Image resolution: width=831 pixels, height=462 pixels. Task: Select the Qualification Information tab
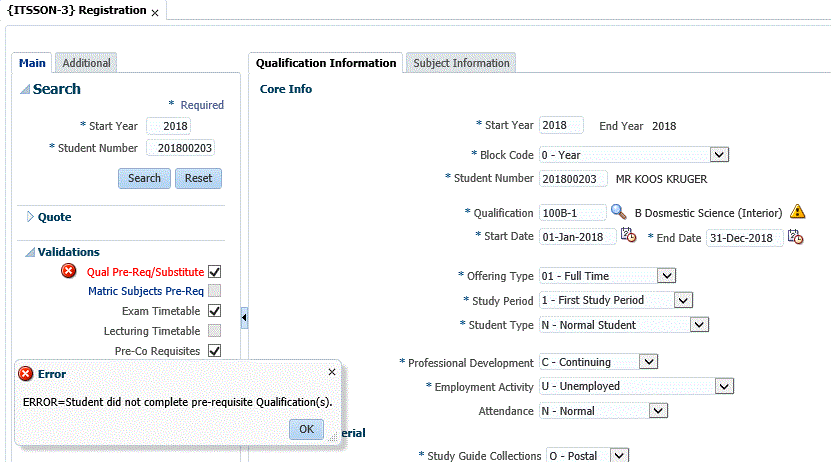click(326, 63)
